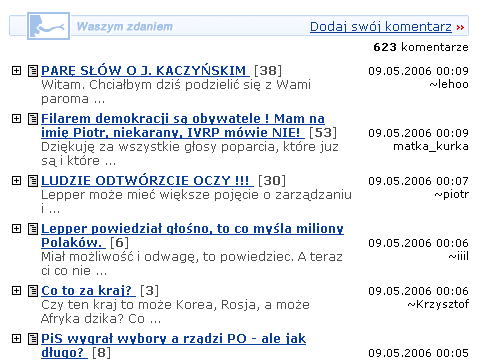481x360 pixels.
Task: Click the excerpt starting Miał możliwość i odwagę
Action: (x=192, y=264)
